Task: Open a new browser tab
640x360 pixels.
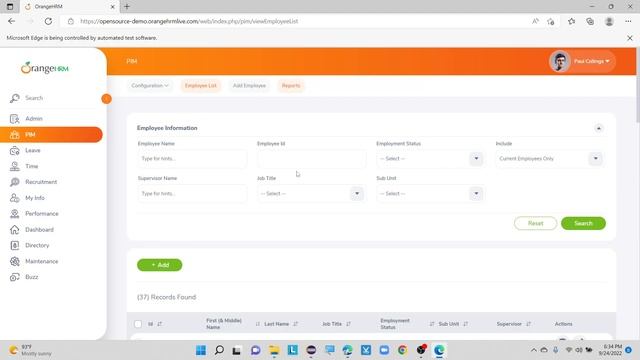Action: pyautogui.click(x=127, y=7)
